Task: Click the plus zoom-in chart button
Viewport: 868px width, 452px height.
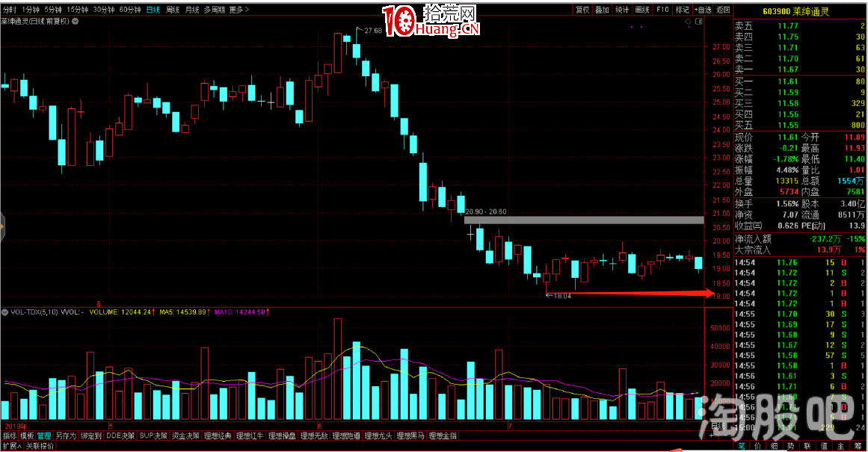Action: point(712,436)
